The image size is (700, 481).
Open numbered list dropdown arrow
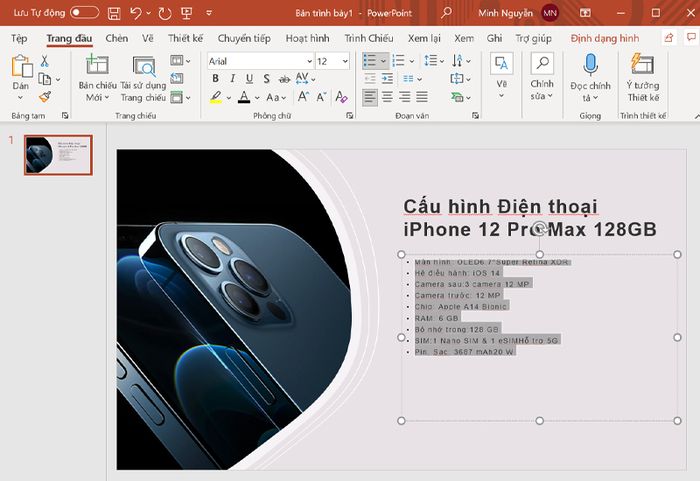coord(412,61)
